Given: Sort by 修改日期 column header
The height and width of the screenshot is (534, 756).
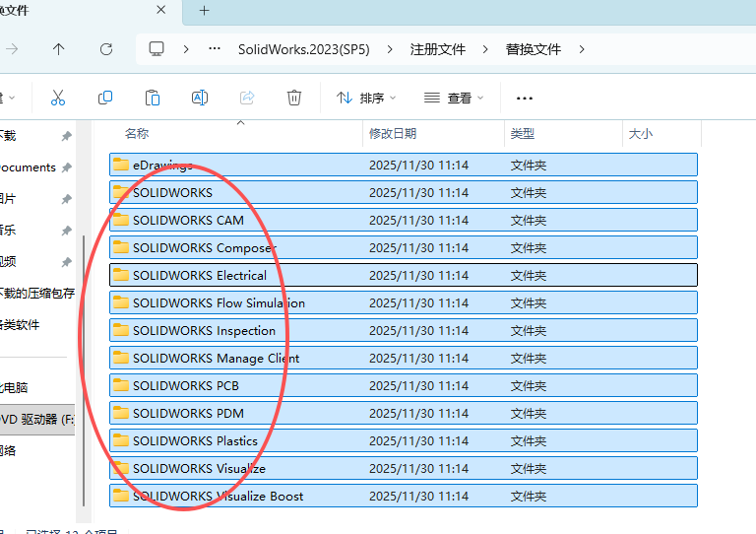Looking at the screenshot, I should (x=393, y=134).
